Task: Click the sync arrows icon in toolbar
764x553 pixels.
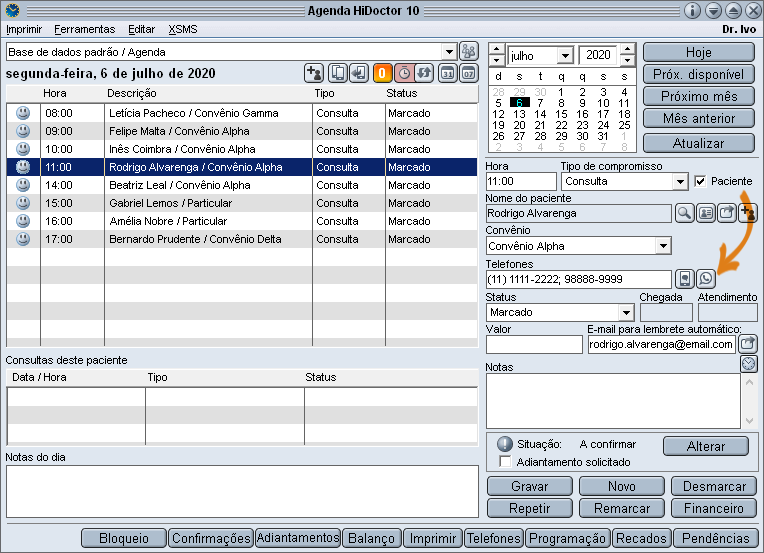Action: pyautogui.click(x=425, y=74)
